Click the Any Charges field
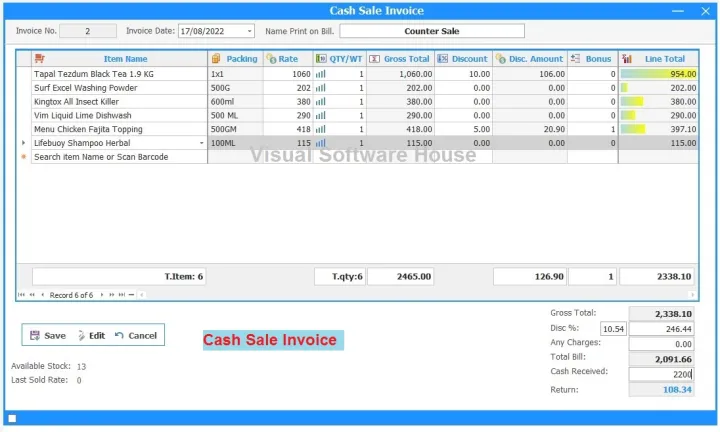The width and height of the screenshot is (720, 432). click(661, 344)
